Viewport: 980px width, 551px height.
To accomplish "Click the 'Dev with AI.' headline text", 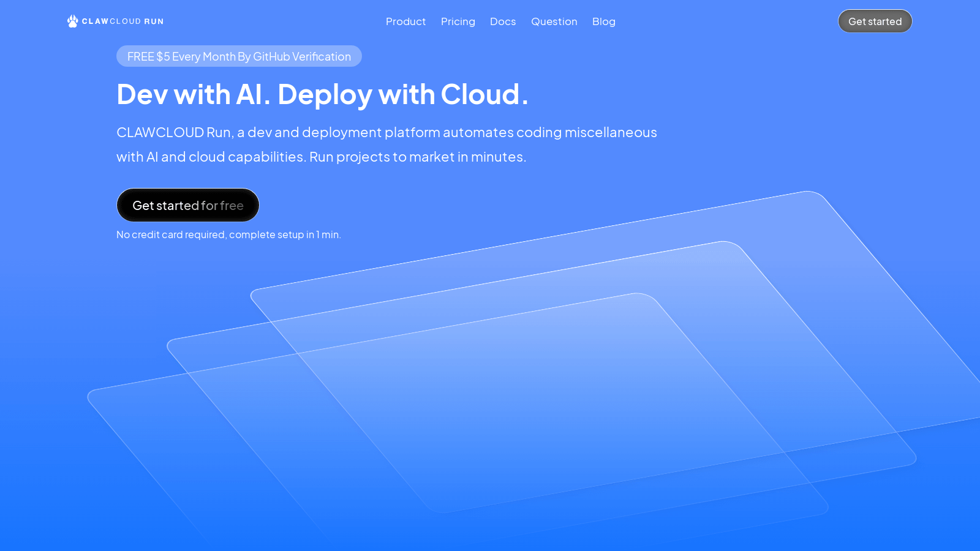I will point(194,94).
